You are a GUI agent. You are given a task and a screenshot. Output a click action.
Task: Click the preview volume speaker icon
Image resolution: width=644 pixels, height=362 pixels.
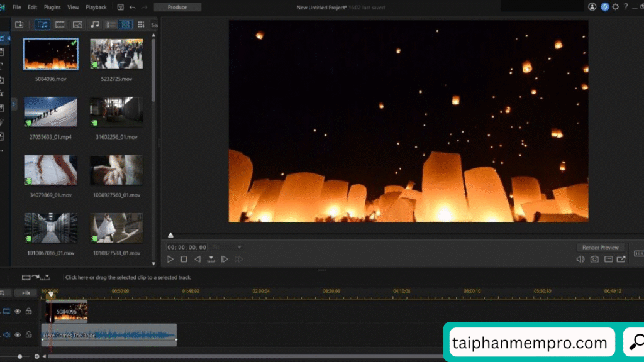580,259
